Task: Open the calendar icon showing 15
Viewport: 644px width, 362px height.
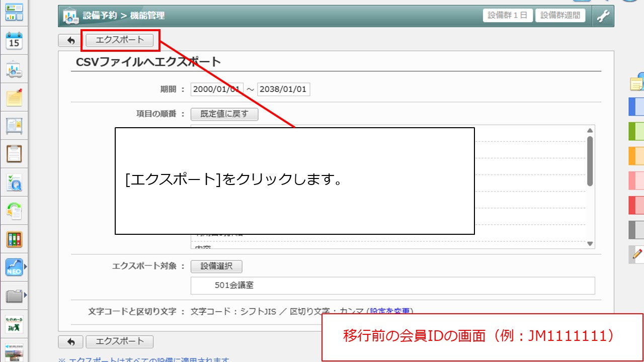Action: click(x=14, y=41)
